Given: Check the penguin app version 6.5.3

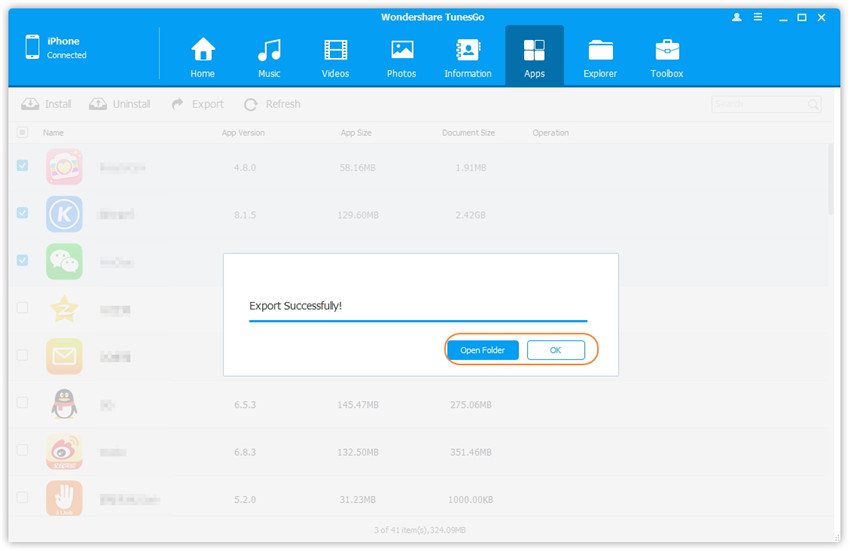Looking at the screenshot, I should click(22, 403).
